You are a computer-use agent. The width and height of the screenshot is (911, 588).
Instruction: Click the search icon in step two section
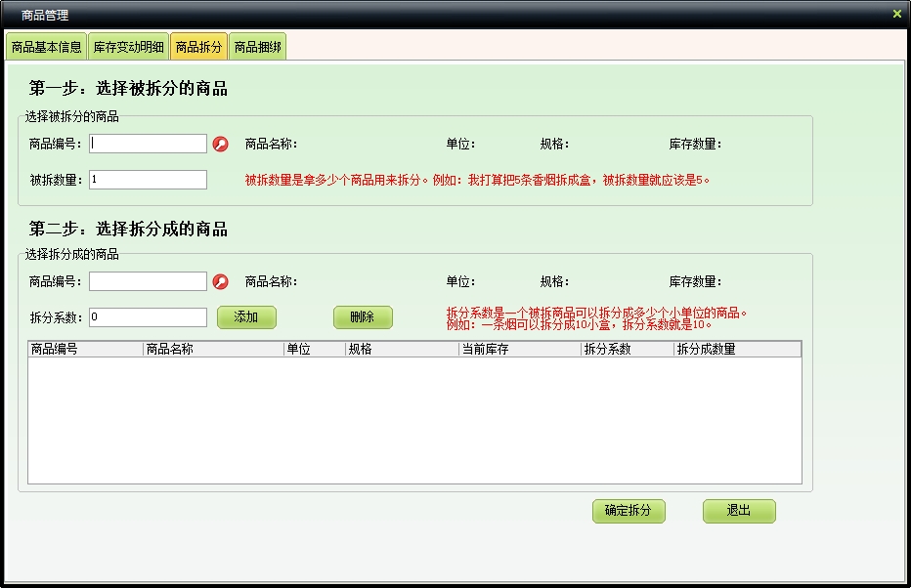click(x=221, y=282)
